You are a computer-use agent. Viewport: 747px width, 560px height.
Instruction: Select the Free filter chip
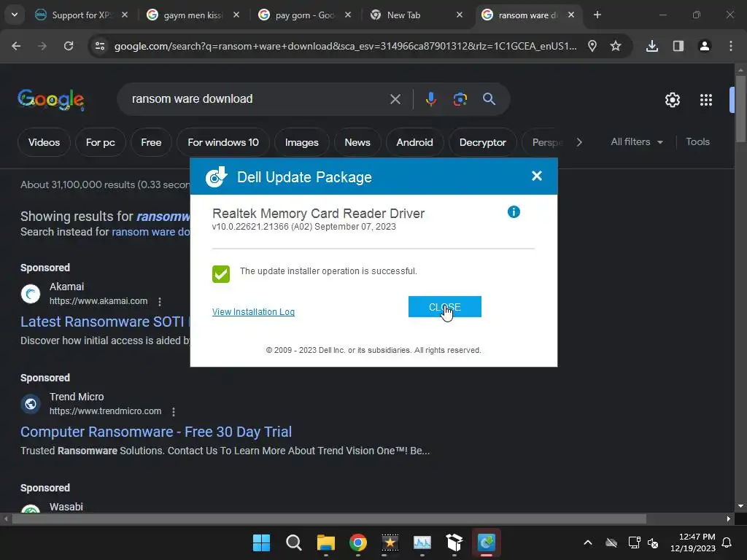point(151,142)
